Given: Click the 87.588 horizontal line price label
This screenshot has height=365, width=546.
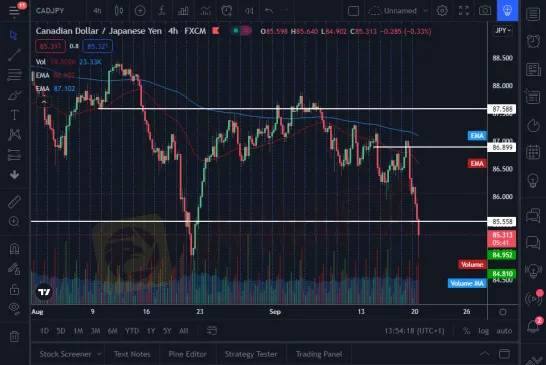Looking at the screenshot, I should click(502, 109).
